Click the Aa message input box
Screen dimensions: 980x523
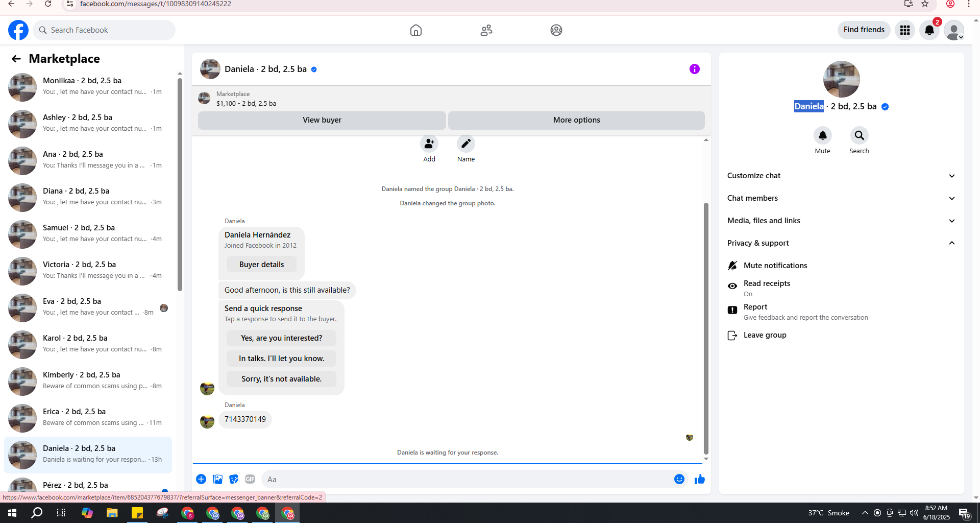pos(467,479)
